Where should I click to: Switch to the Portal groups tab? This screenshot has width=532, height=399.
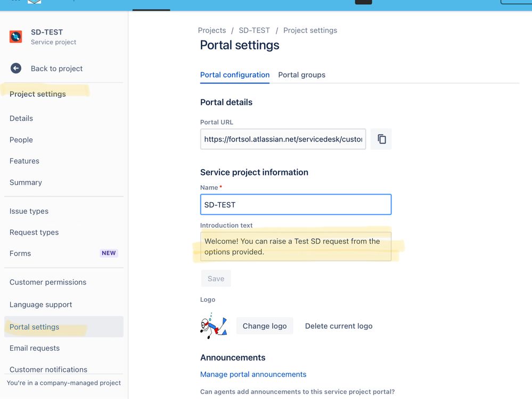pos(301,75)
